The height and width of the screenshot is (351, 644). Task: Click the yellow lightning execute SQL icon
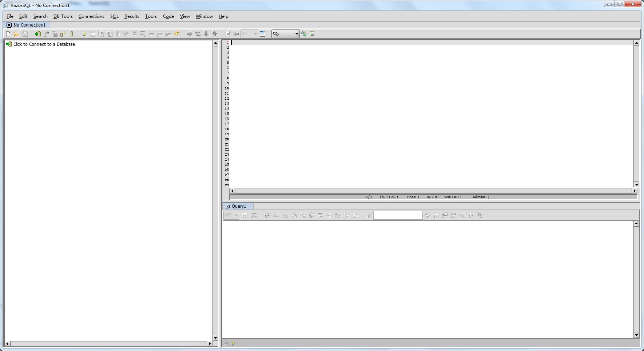point(84,34)
